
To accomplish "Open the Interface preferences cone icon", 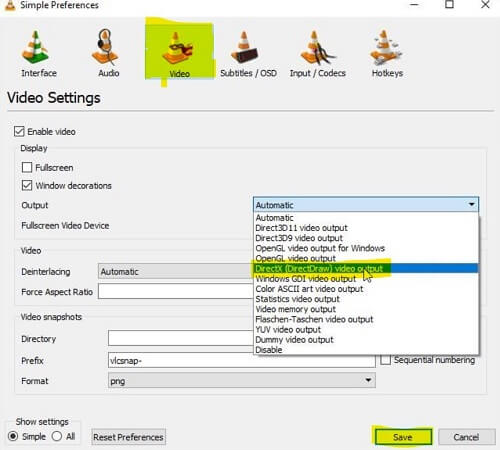I will 36,47.
